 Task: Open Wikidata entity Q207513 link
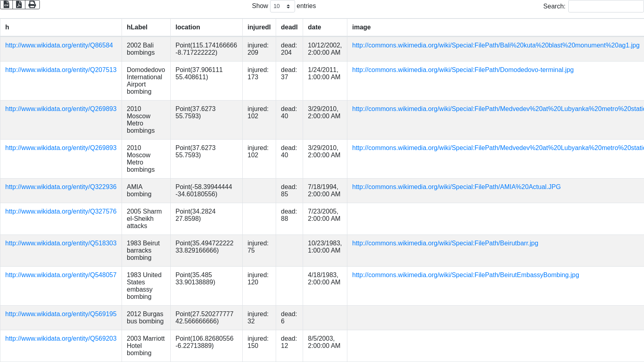point(61,70)
